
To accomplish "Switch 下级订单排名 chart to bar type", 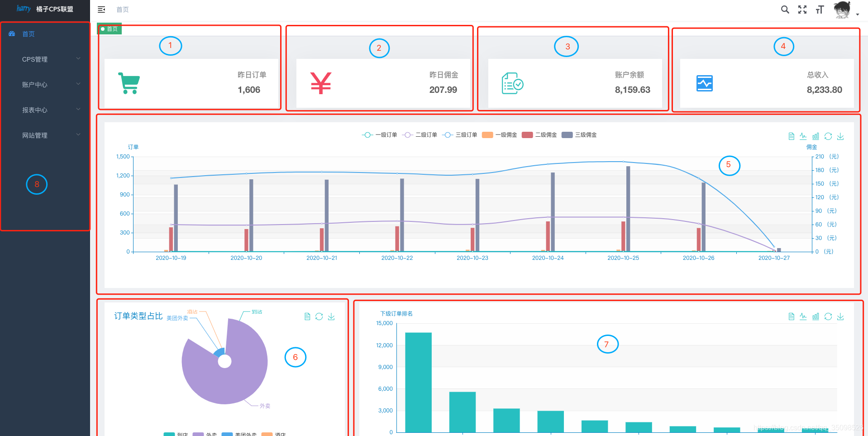I will [816, 316].
